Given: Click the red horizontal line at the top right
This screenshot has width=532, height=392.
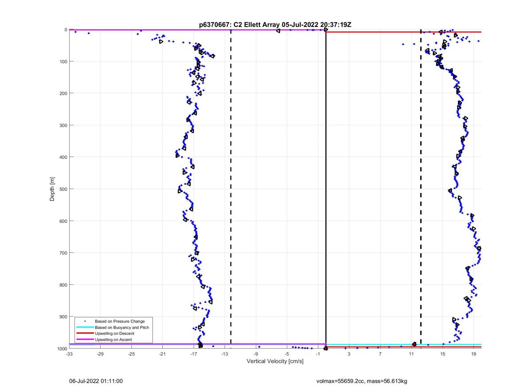Looking at the screenshot, I should [403, 32].
